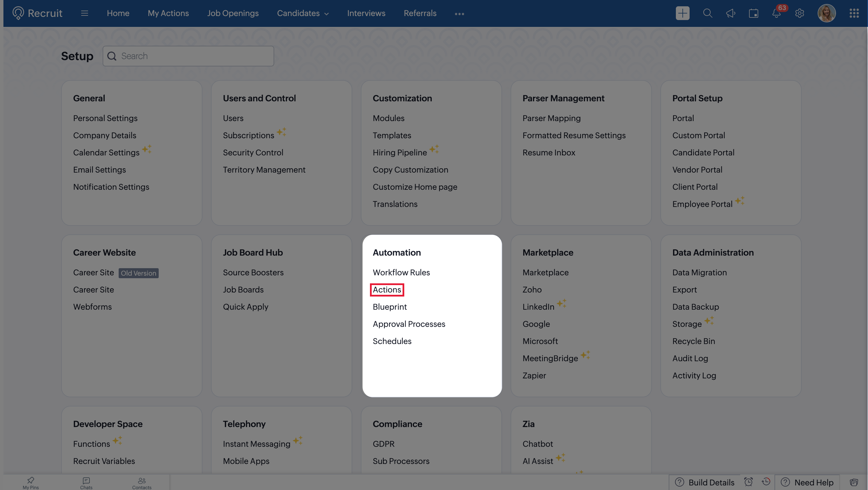
Task: Click the Setup search input field
Action: coord(188,56)
